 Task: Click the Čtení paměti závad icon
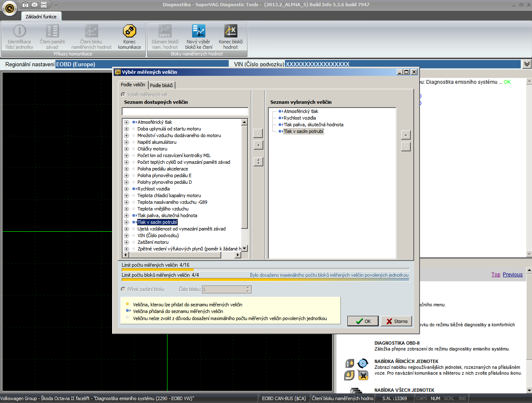click(52, 31)
